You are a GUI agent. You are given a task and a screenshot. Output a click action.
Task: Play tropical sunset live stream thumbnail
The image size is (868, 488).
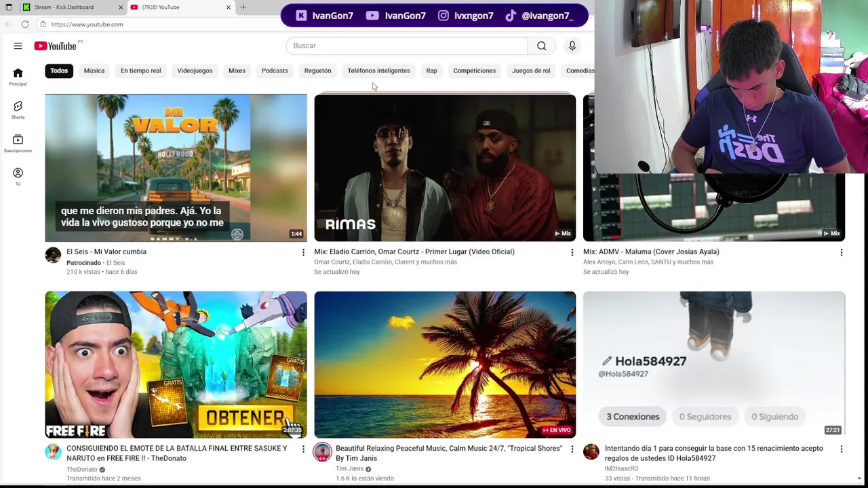[x=445, y=365]
